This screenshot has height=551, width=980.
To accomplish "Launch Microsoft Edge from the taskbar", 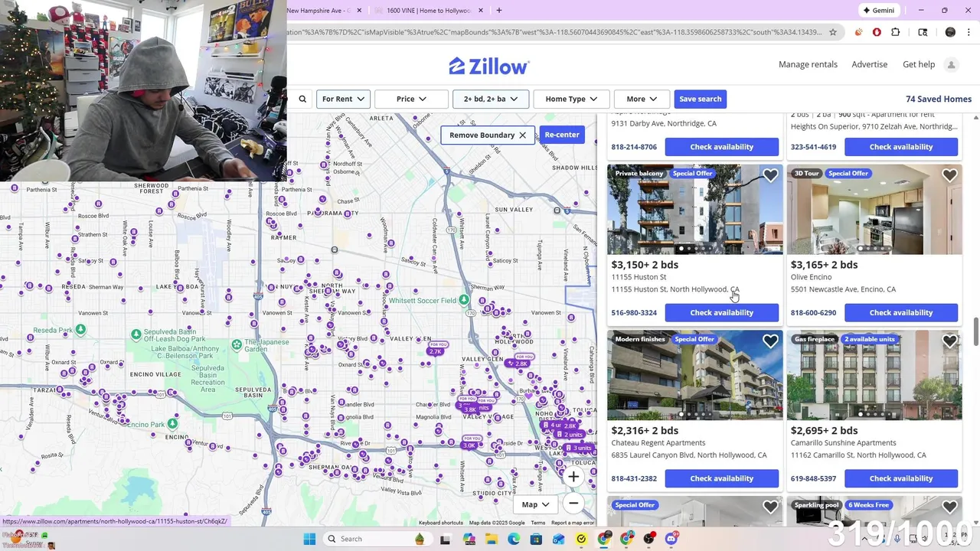I will point(514,539).
